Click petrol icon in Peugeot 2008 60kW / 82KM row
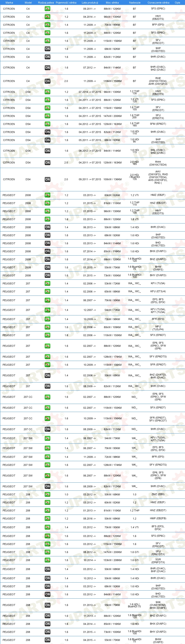Viewport: 185px width, 644px height. pos(47,195)
